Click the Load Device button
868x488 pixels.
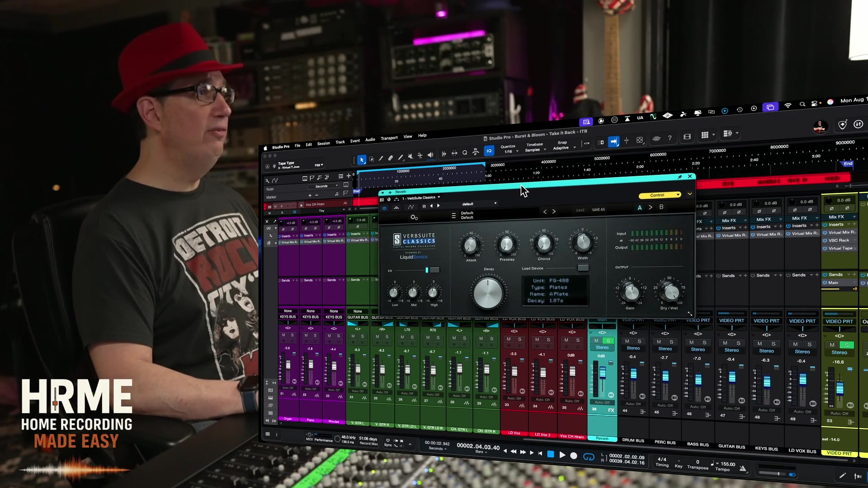(x=583, y=268)
